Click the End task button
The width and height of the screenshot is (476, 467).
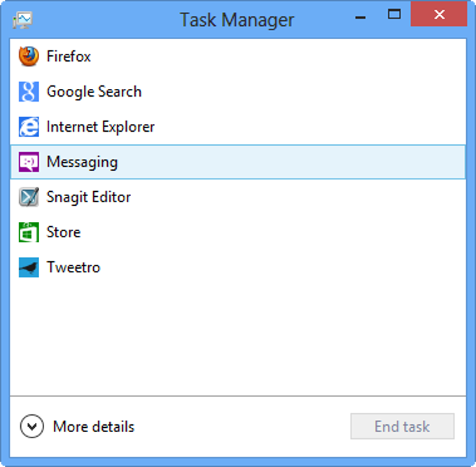click(402, 426)
